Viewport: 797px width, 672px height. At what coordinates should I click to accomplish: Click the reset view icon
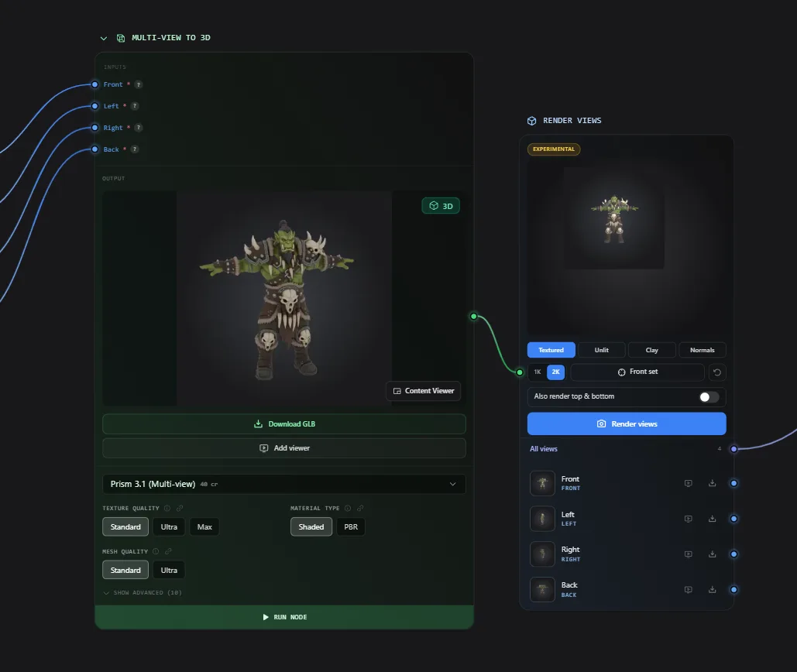[717, 372]
